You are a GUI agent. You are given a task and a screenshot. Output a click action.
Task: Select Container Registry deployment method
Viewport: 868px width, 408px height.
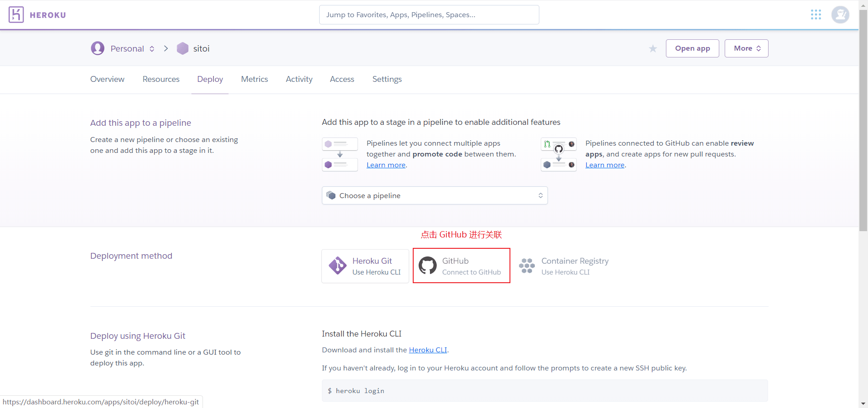click(564, 266)
